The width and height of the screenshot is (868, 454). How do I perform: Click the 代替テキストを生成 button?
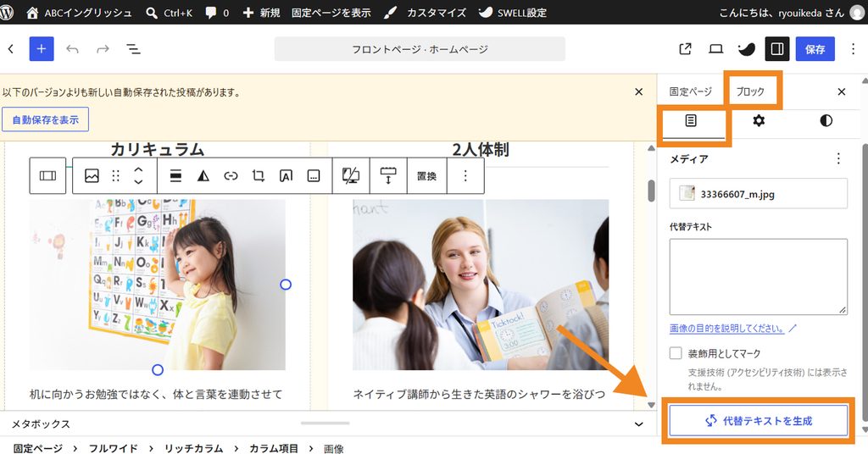[x=759, y=421]
